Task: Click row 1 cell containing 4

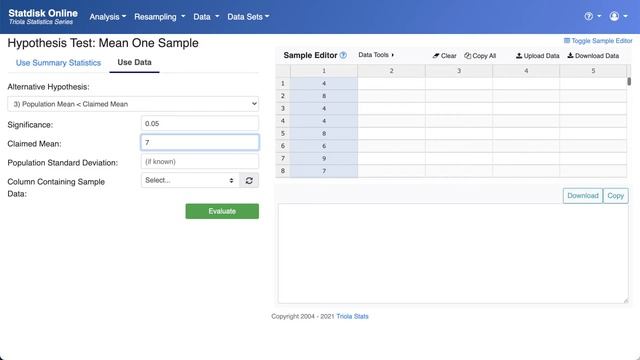Action: click(x=324, y=83)
